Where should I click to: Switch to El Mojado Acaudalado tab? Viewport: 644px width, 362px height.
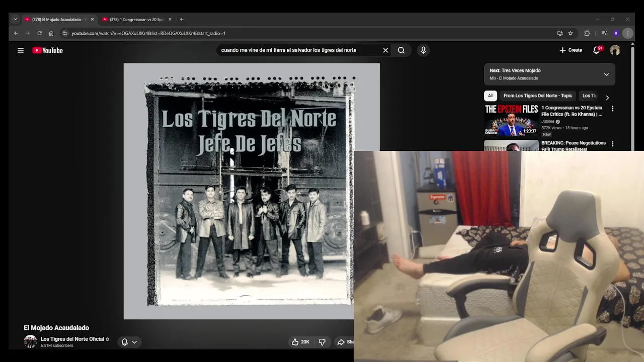tap(59, 20)
